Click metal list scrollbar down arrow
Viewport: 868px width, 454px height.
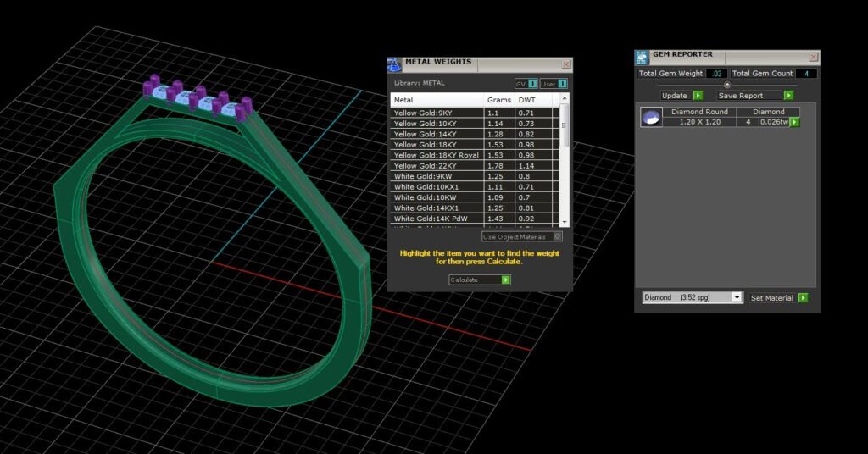565,221
